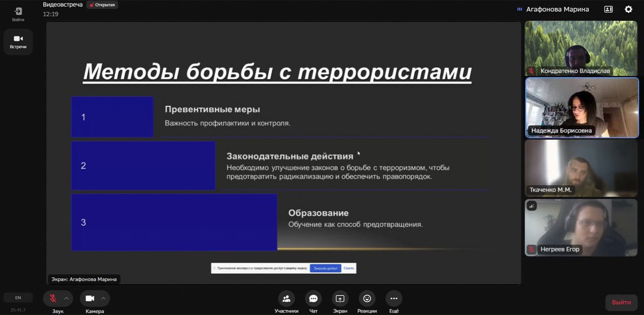
Task: Open the Ещё more options menu
Action: [x=394, y=299]
